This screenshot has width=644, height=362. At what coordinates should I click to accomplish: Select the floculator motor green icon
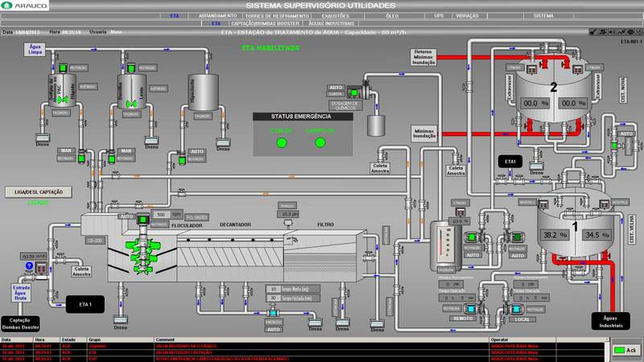click(x=142, y=220)
